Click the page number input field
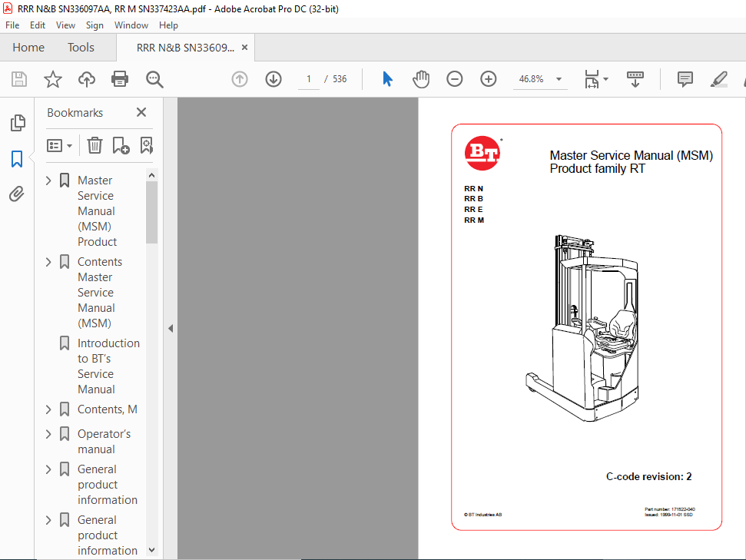 click(x=309, y=79)
